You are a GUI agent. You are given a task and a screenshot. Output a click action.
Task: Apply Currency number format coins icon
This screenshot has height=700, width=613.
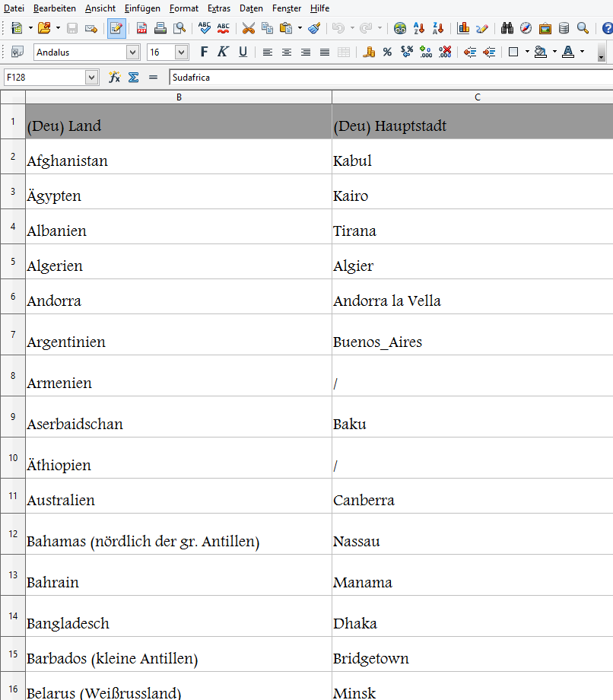(369, 52)
